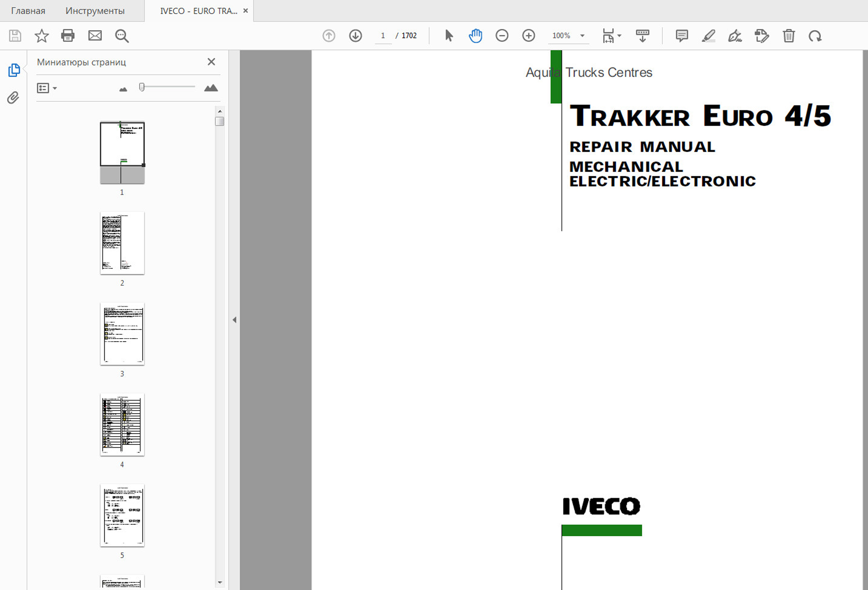The height and width of the screenshot is (590, 868).
Task: Open the Find text magnifier tool
Action: tap(122, 36)
